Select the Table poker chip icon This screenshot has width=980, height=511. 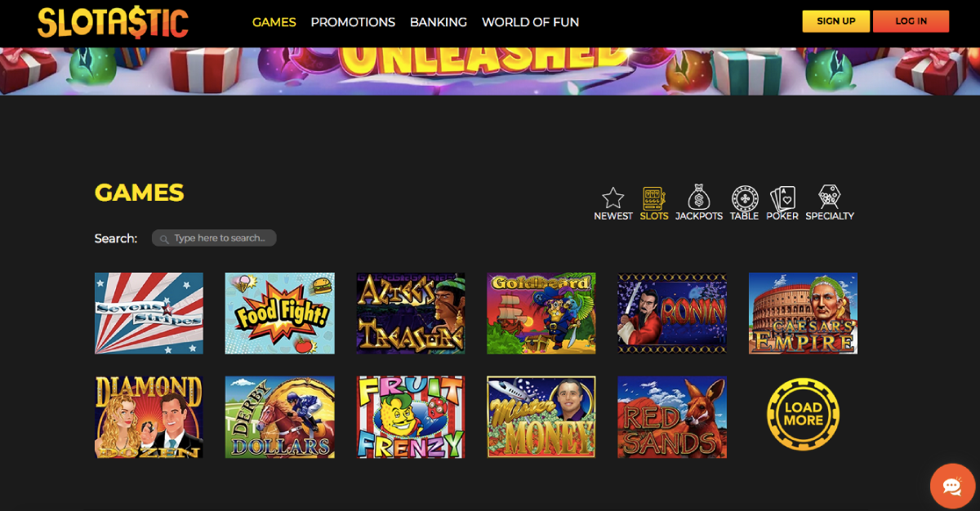click(744, 198)
